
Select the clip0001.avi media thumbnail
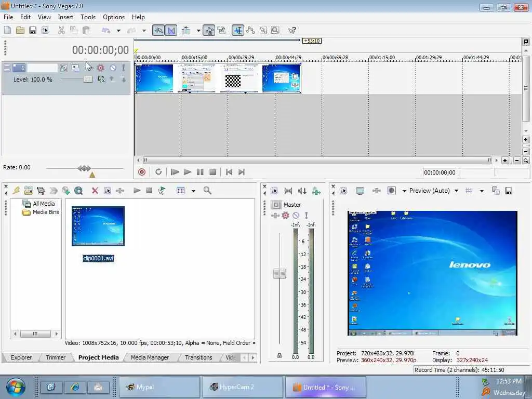click(98, 227)
